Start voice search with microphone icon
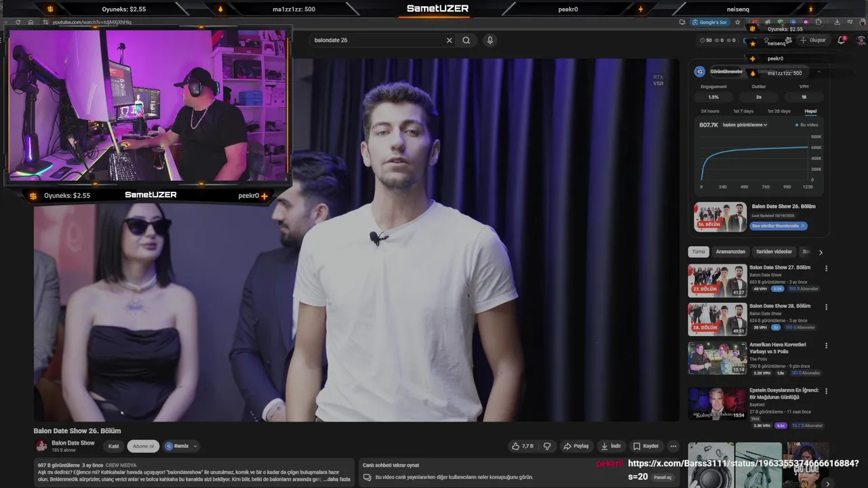This screenshot has height=488, width=868. (490, 40)
